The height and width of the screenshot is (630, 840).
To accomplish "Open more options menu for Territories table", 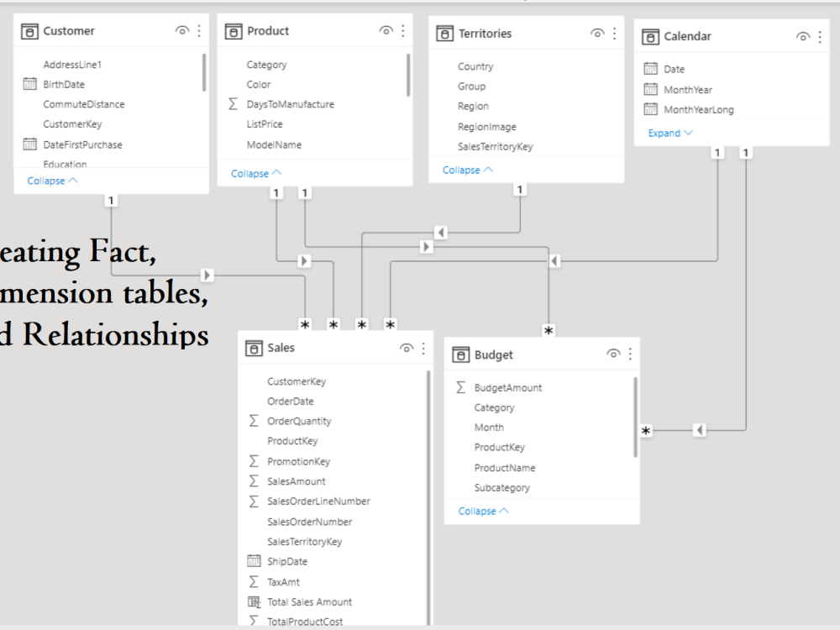I will click(615, 34).
